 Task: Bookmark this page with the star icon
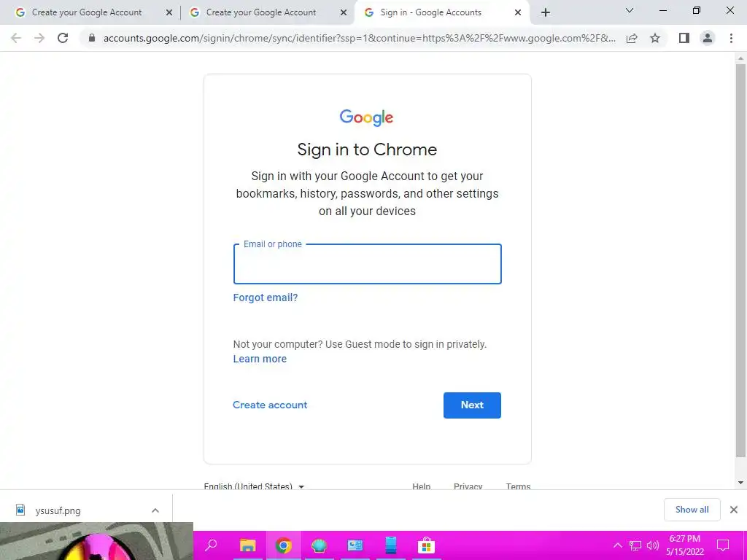pos(655,38)
